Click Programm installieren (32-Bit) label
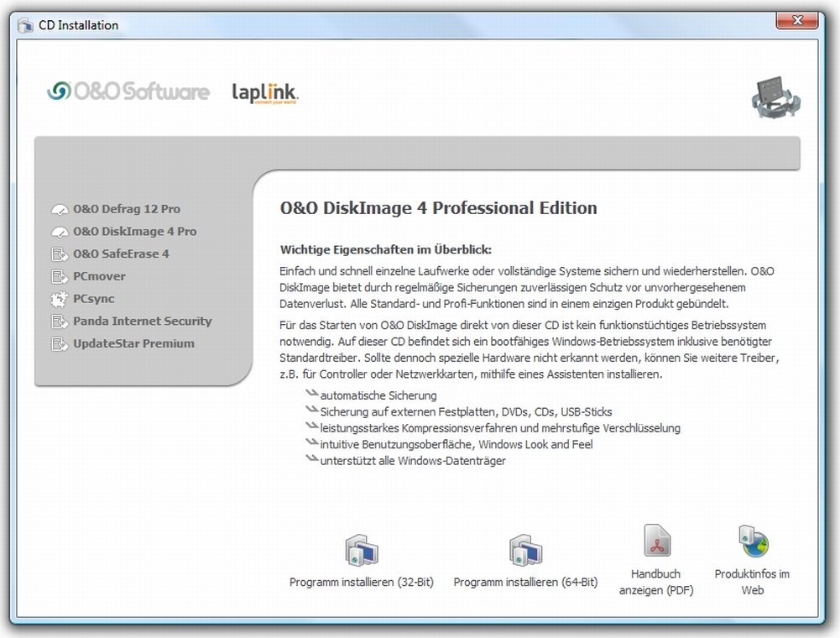 click(362, 583)
